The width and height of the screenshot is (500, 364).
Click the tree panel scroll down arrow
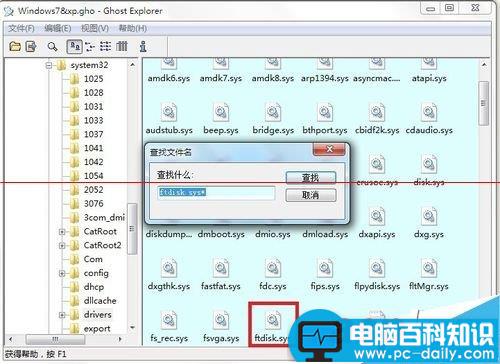tap(133, 328)
